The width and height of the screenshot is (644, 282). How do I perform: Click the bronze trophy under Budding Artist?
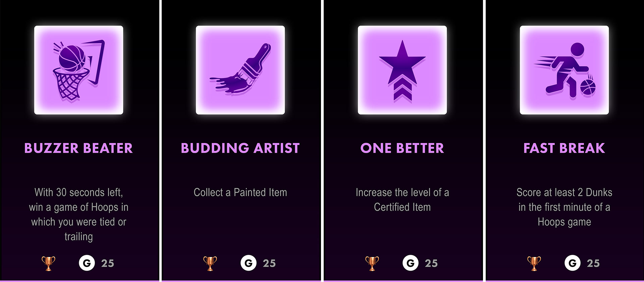tap(210, 263)
